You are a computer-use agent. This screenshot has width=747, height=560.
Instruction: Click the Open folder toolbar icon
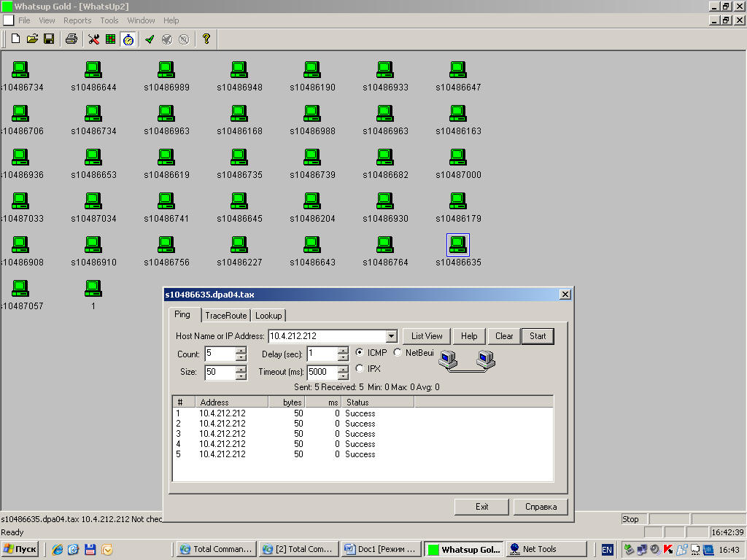click(x=32, y=39)
